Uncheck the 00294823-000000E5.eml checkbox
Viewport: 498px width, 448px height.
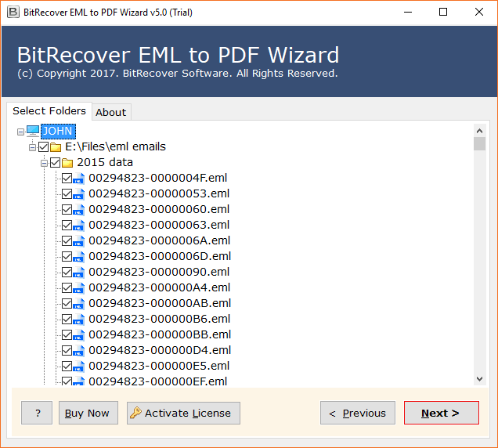(x=67, y=367)
